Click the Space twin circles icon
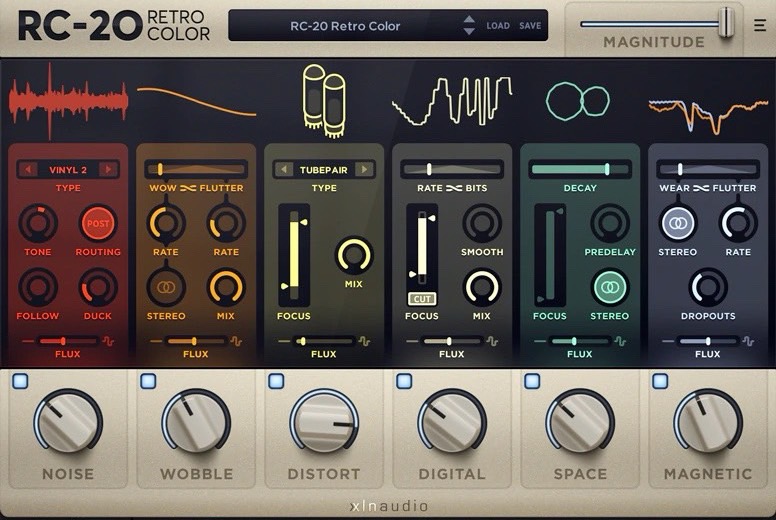The height and width of the screenshot is (520, 776). (578, 101)
